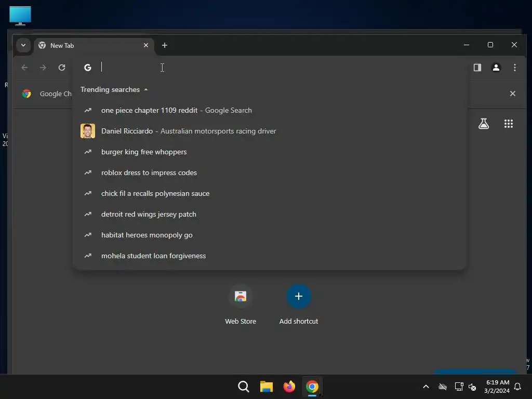Select the New Tab tab
The width and height of the screenshot is (532, 399).
94,46
